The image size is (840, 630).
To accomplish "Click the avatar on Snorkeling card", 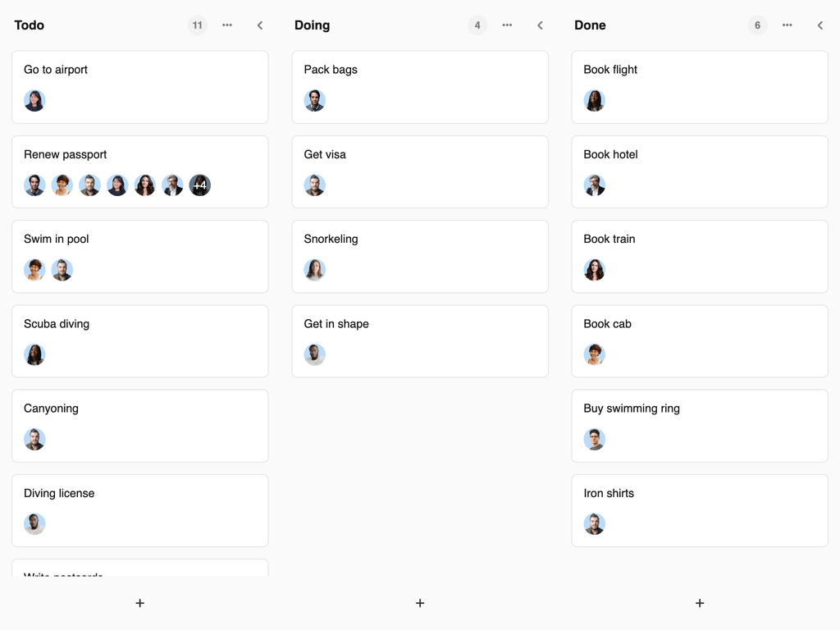I will click(x=314, y=270).
